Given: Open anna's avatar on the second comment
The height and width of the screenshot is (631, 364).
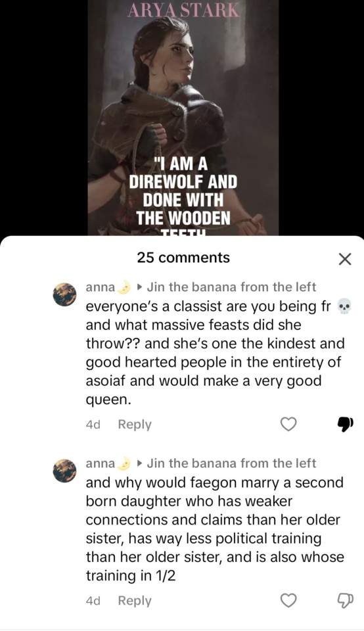Looking at the screenshot, I should click(x=64, y=471).
